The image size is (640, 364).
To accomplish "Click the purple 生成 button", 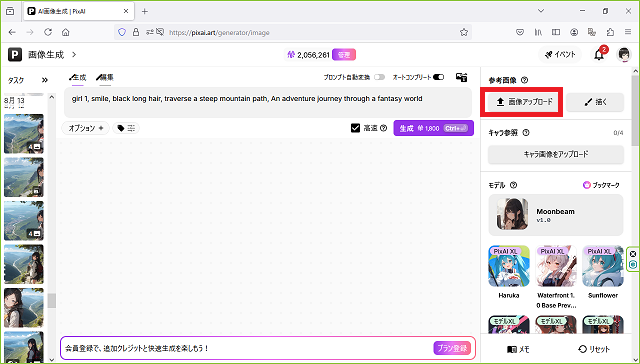I will tap(433, 128).
